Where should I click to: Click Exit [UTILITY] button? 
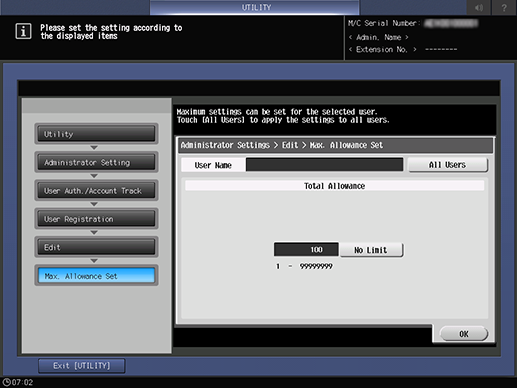(x=82, y=366)
